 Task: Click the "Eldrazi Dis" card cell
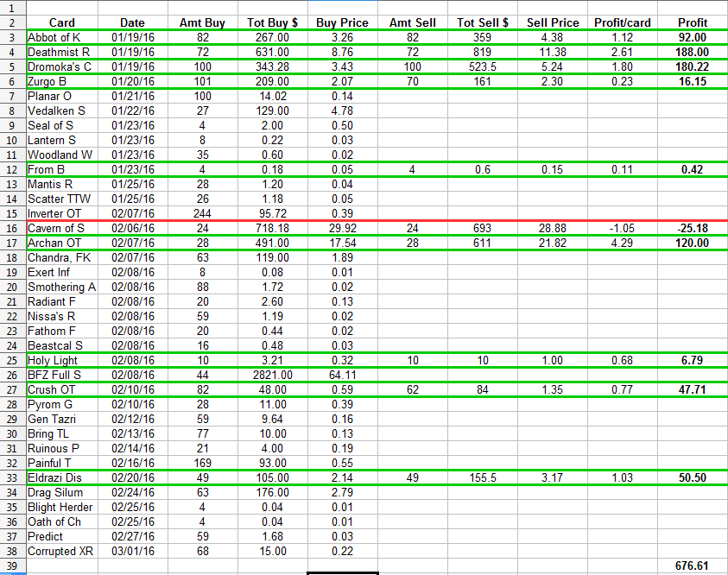coord(61,477)
